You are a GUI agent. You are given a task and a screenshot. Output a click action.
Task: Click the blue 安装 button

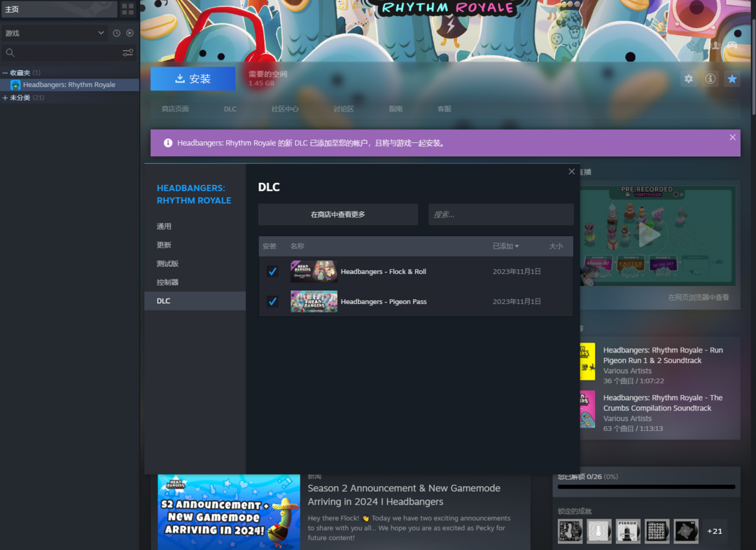click(x=192, y=79)
